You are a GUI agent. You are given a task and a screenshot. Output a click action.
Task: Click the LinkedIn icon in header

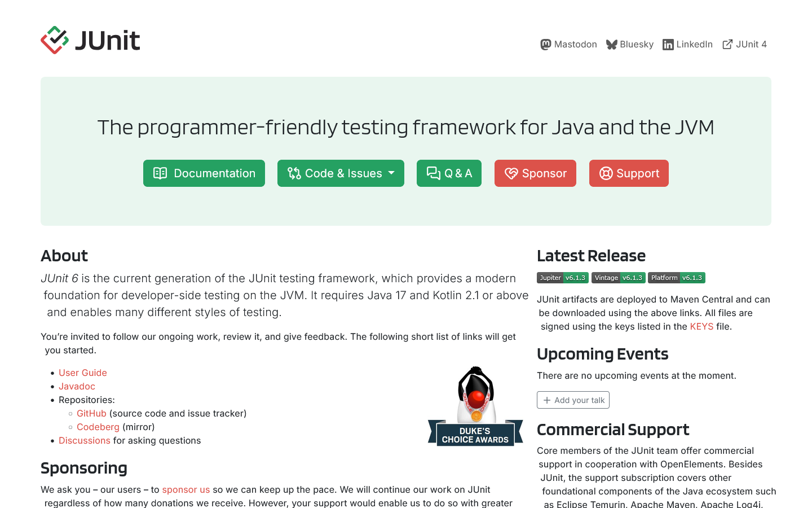click(668, 45)
